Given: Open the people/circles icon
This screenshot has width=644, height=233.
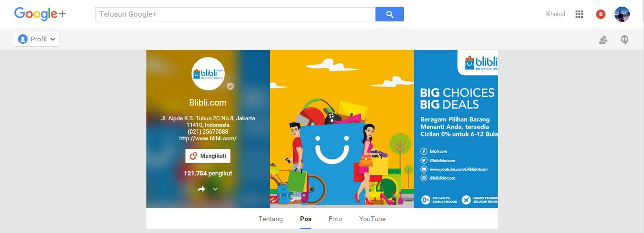Looking at the screenshot, I should (x=603, y=40).
